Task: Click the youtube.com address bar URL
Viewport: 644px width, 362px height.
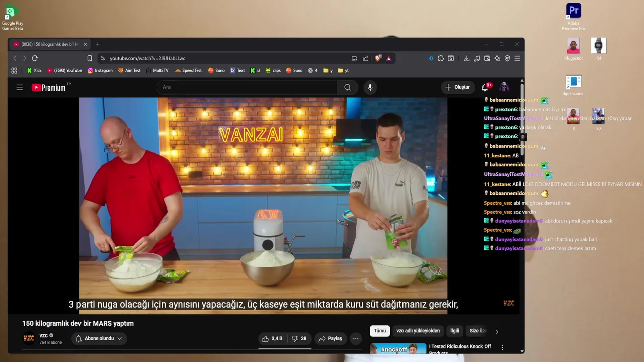Action: click(x=147, y=58)
